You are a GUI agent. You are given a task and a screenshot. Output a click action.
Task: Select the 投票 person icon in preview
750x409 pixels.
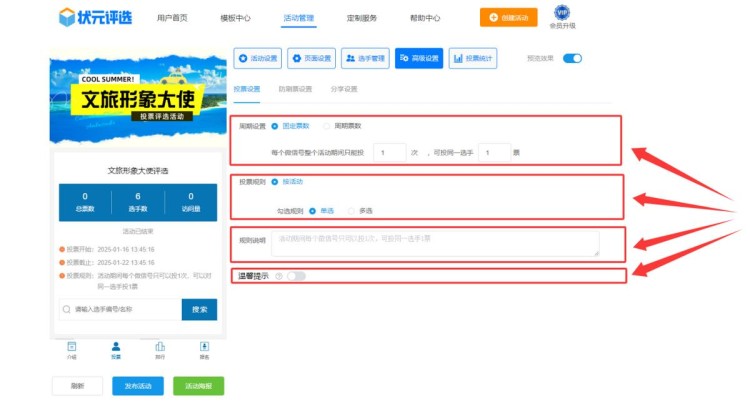pyautogui.click(x=115, y=346)
